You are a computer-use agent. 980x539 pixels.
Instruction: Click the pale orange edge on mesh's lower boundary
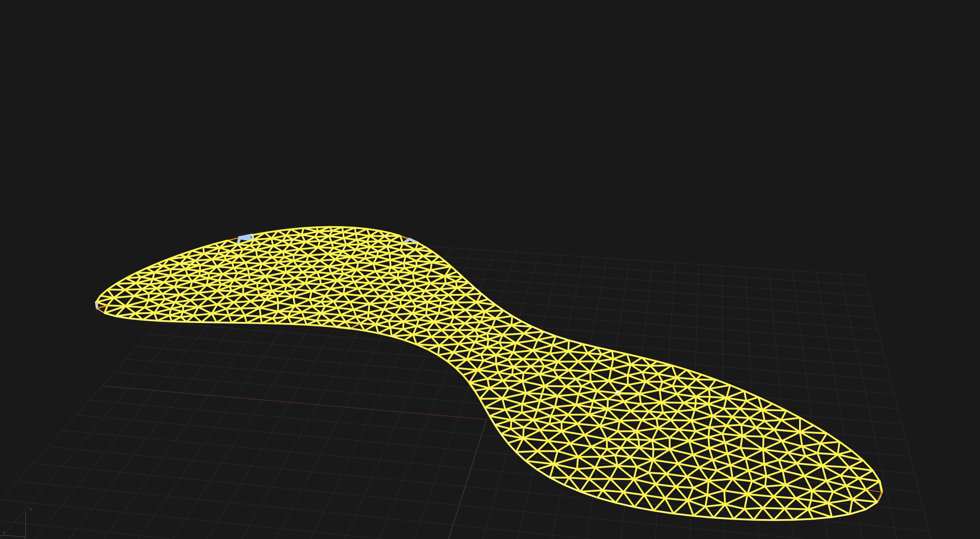[x=355, y=326]
